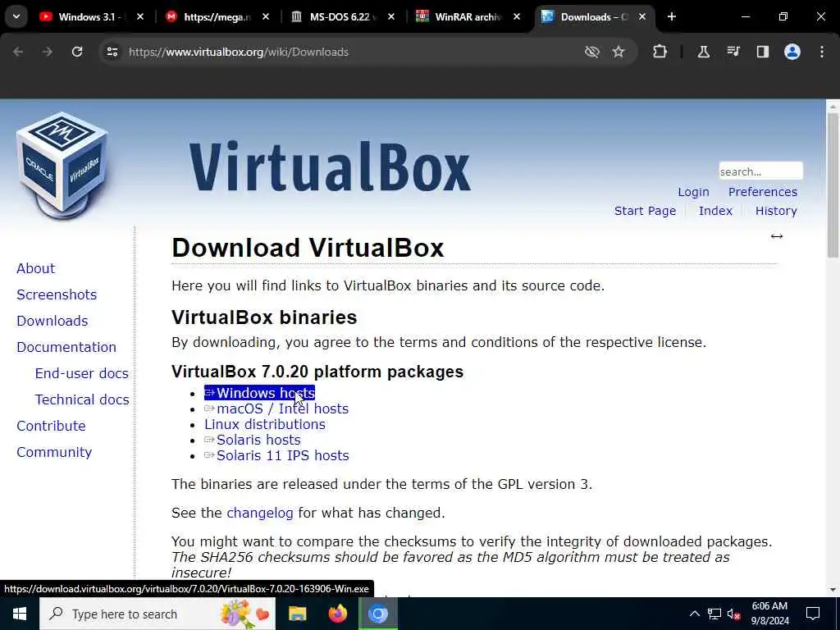840x630 pixels.
Task: Show hidden system tray icons
Action: [x=694, y=614]
